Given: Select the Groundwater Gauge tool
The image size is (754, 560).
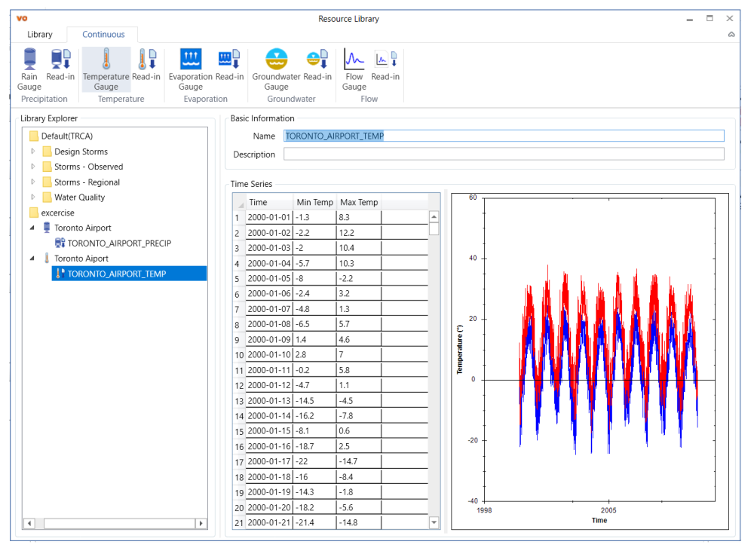Looking at the screenshot, I should (277, 69).
